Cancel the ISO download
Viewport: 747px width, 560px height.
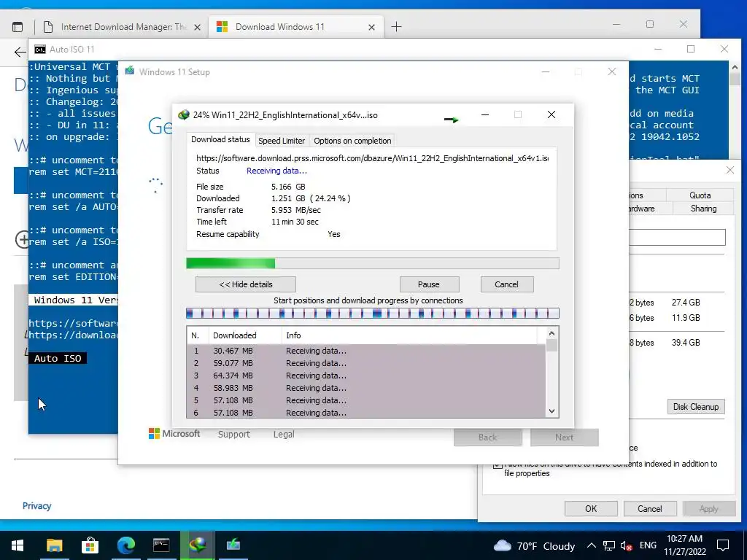506,284
